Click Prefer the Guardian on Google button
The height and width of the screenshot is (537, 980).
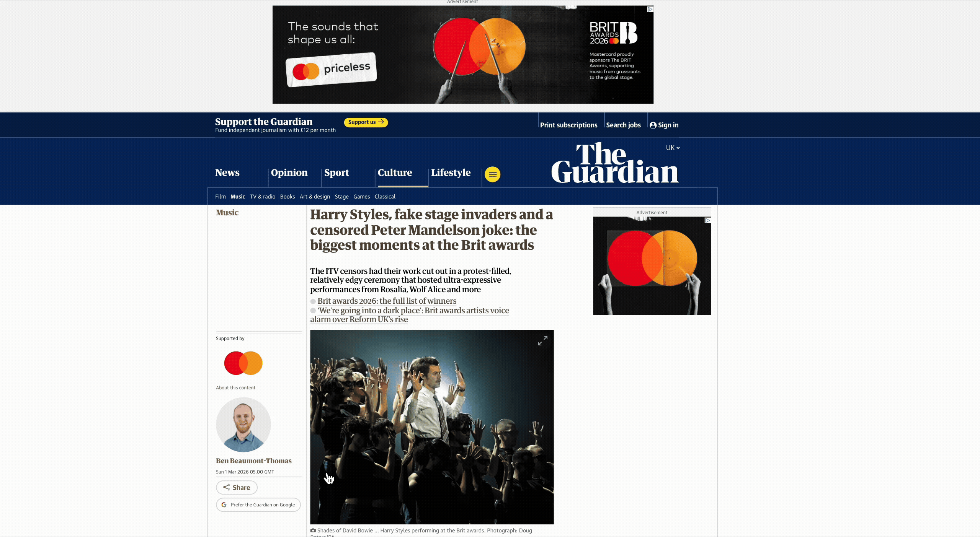(x=258, y=504)
